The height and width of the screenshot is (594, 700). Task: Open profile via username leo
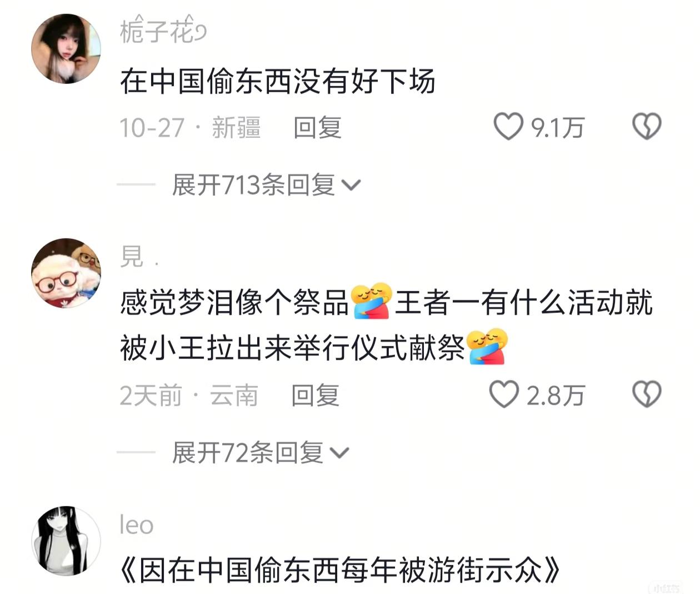[137, 525]
